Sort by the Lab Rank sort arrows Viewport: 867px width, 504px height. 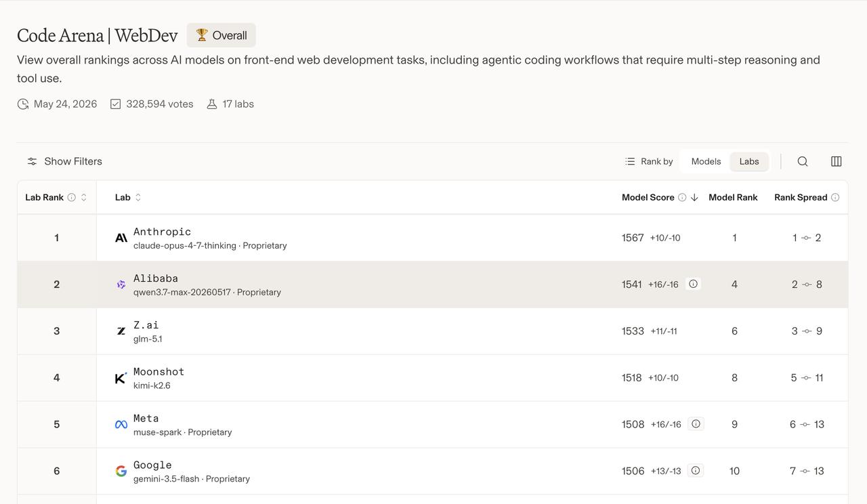(x=84, y=198)
